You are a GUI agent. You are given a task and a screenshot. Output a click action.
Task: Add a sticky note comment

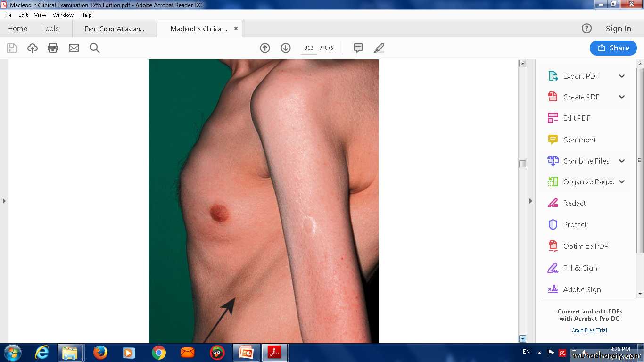coord(358,48)
